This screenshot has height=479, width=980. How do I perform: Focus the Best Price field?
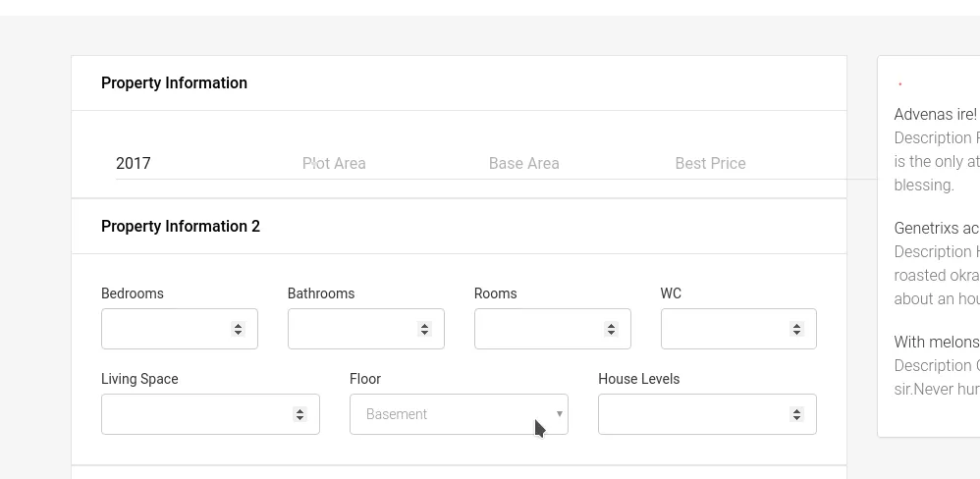[756, 164]
